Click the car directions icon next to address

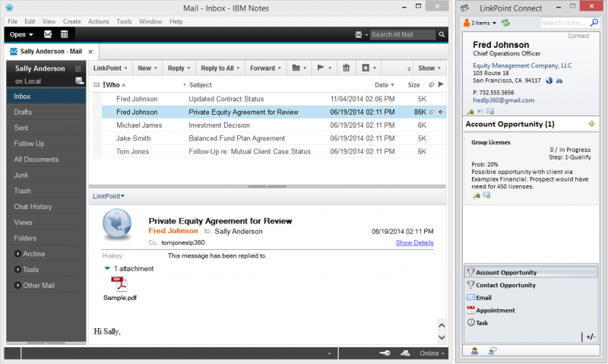pos(559,81)
